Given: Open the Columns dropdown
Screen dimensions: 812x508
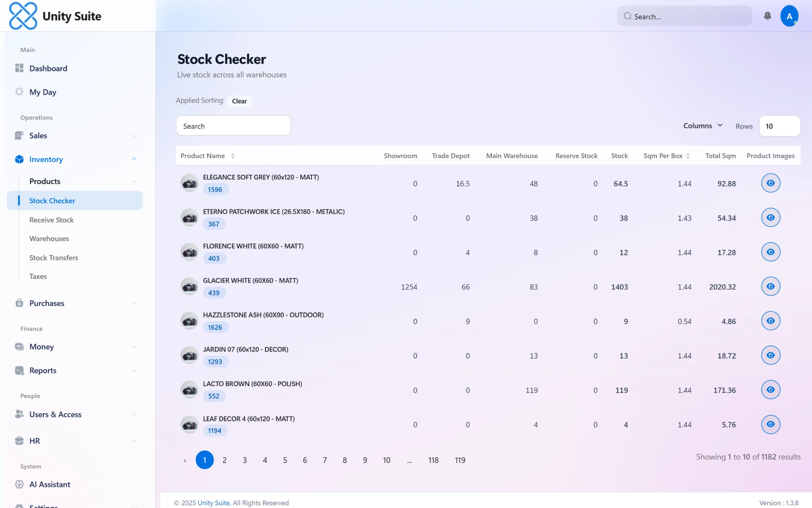Looking at the screenshot, I should (x=703, y=126).
